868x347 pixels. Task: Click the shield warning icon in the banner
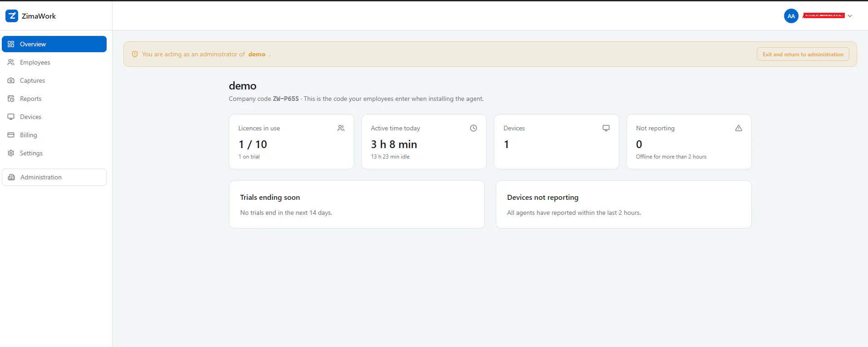pyautogui.click(x=135, y=54)
